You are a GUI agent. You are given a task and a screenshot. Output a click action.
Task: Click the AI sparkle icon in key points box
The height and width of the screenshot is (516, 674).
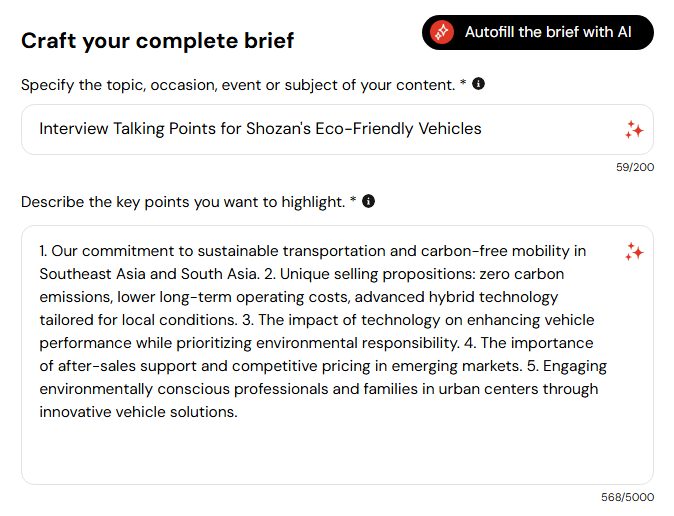pyautogui.click(x=634, y=252)
